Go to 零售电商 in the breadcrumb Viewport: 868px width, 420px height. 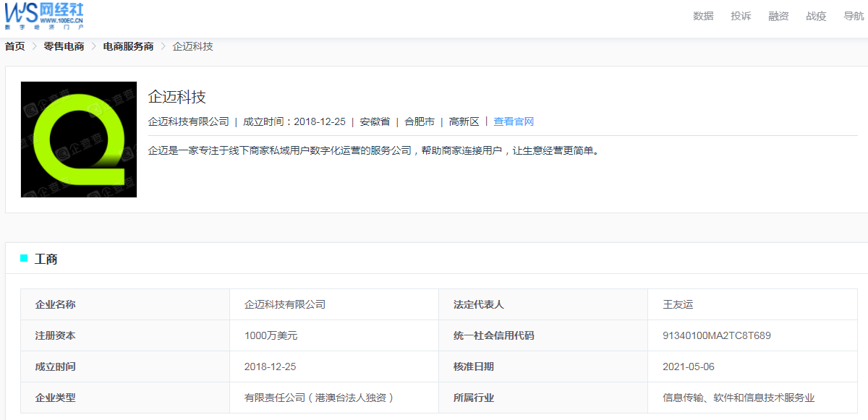click(x=64, y=46)
